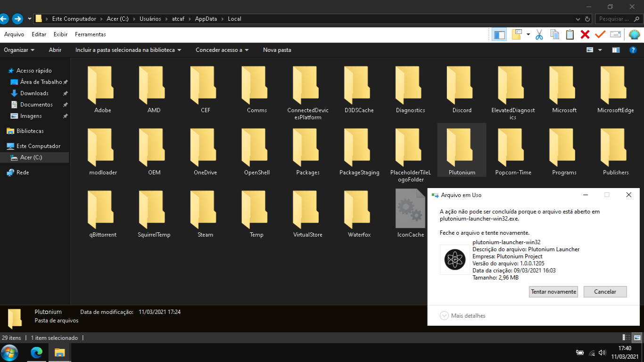
Task: Expand the folder options dropdown arrow
Action: click(528, 34)
